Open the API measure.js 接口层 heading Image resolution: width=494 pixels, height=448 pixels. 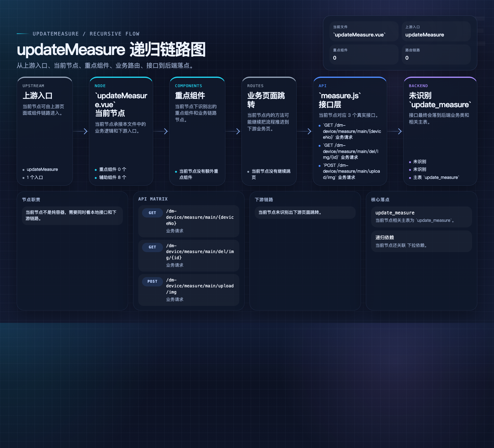(x=340, y=100)
